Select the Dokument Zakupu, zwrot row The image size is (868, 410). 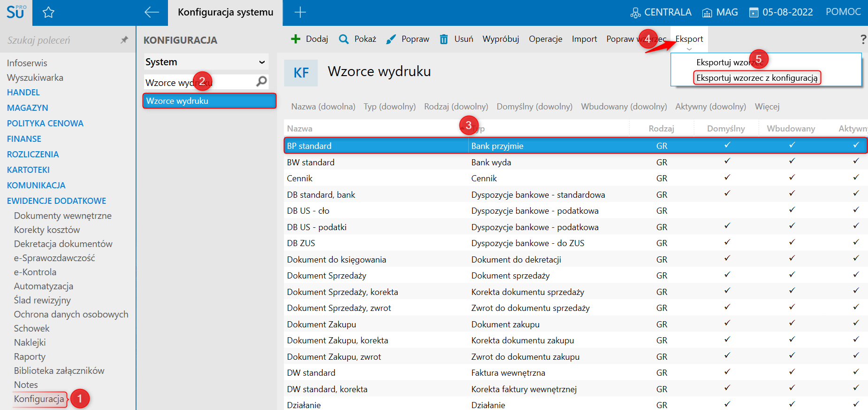tap(576, 356)
